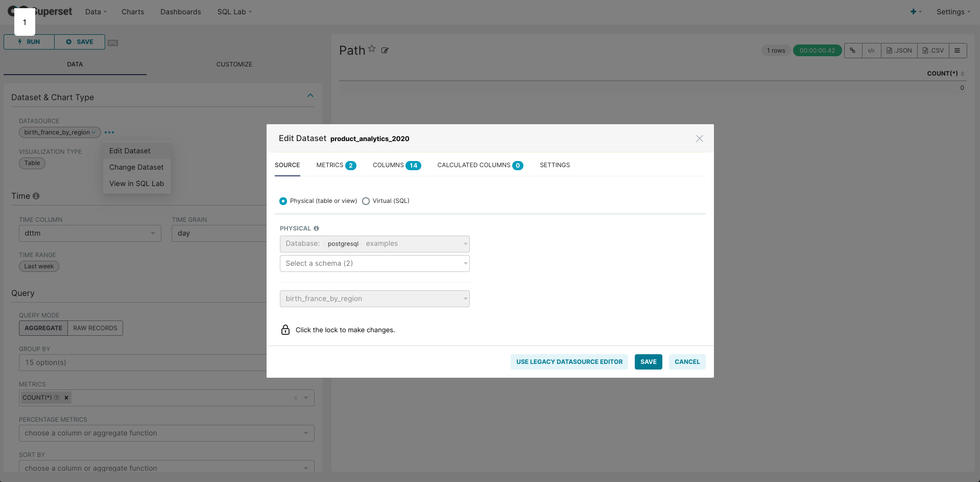Image resolution: width=980 pixels, height=482 pixels.
Task: Click the query duration 00:00:00.42 badge
Action: pyautogui.click(x=817, y=51)
